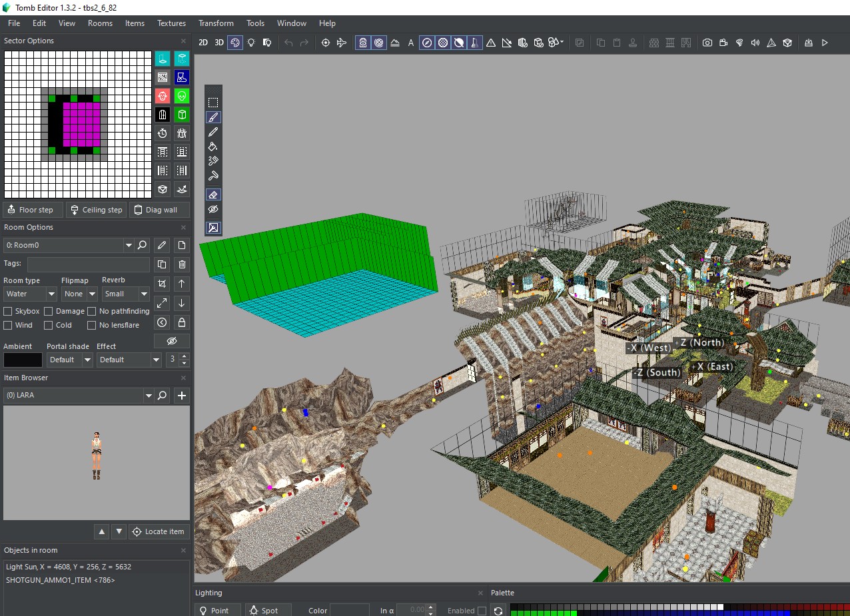Click the Ambient color swatch

click(x=23, y=360)
